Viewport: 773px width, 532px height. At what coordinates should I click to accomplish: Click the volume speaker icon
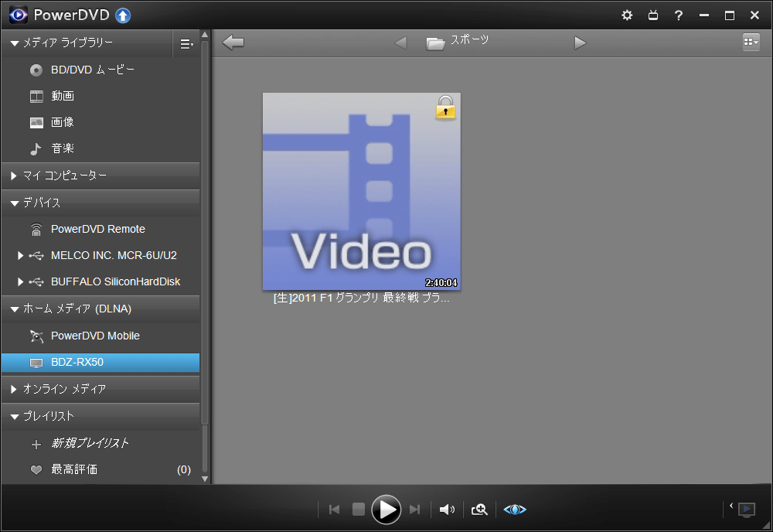[x=447, y=510]
